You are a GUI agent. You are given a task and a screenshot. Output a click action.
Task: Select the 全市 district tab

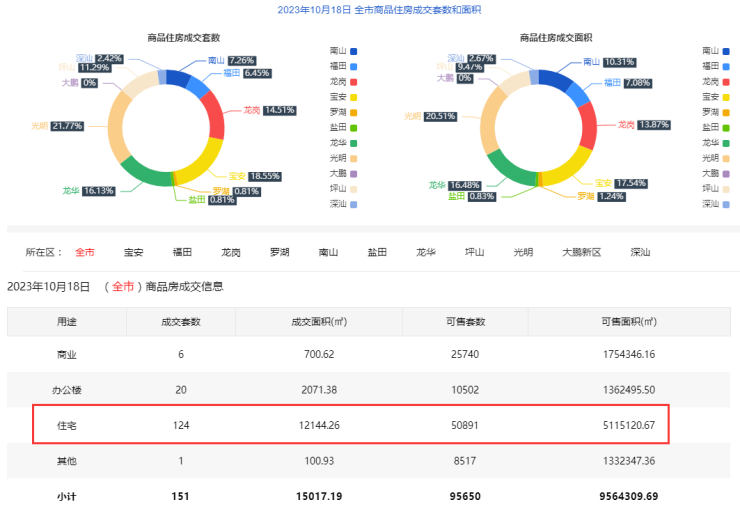84,253
